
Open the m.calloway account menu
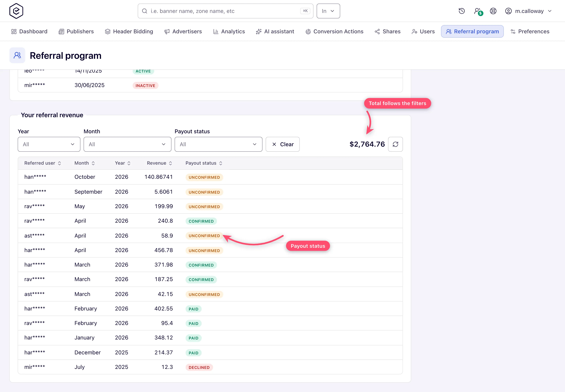(528, 11)
